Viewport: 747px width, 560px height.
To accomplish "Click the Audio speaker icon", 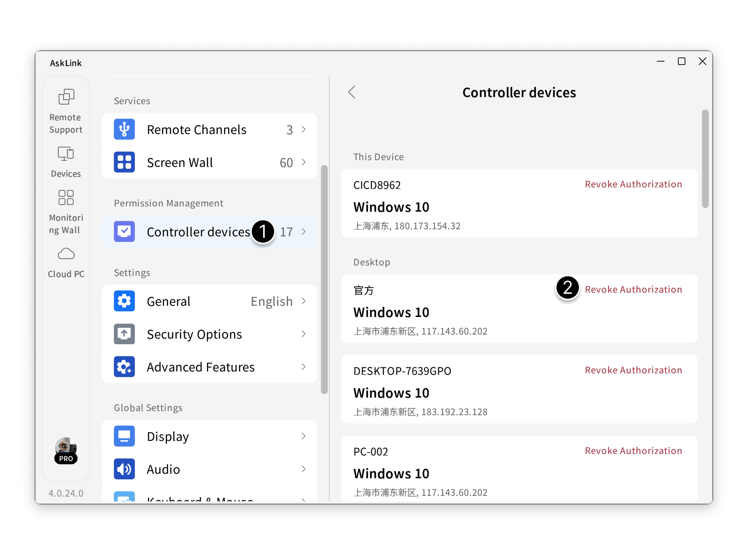I will pos(124,469).
